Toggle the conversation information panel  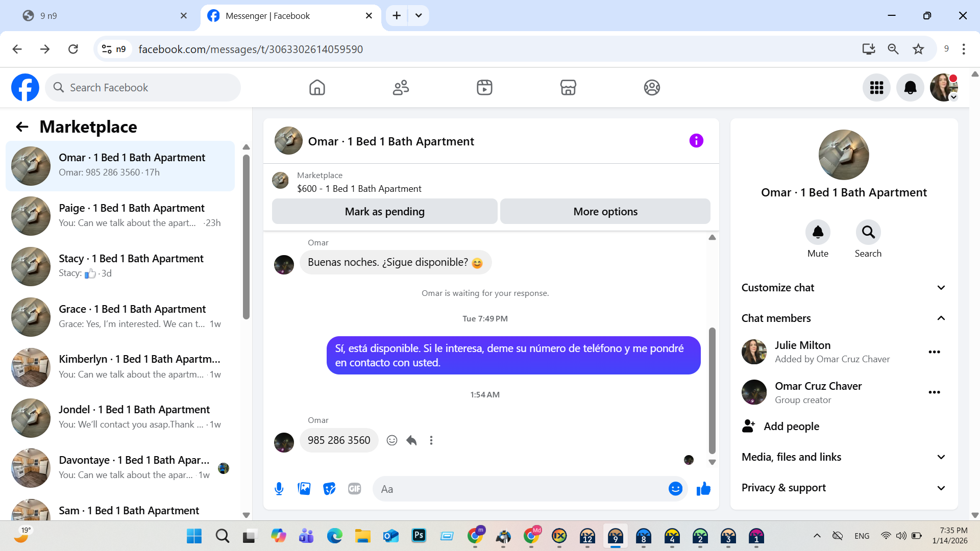696,141
